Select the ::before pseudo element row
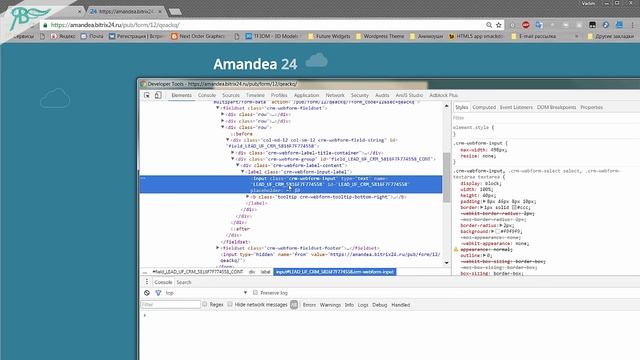This screenshot has width=640, height=360. (241, 134)
